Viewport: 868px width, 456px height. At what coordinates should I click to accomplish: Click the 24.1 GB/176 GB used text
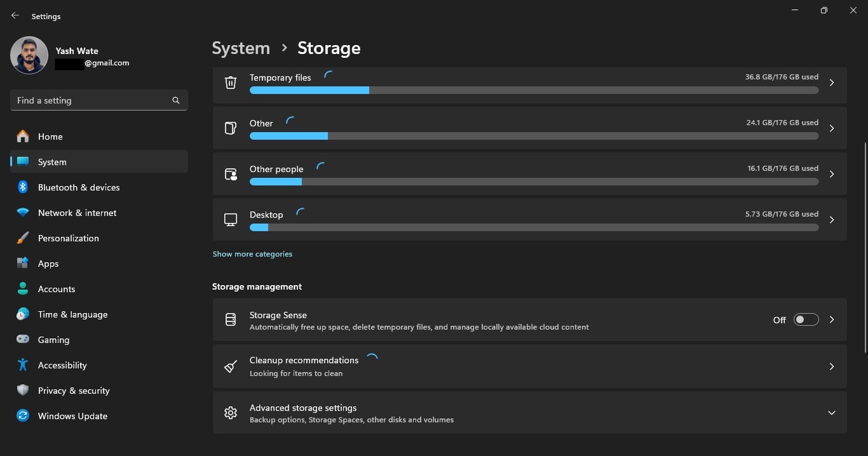click(782, 123)
